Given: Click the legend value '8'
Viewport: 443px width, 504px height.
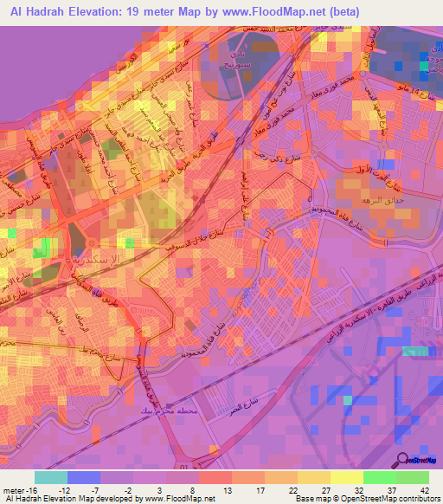Looking at the screenshot, I should click(x=192, y=491).
